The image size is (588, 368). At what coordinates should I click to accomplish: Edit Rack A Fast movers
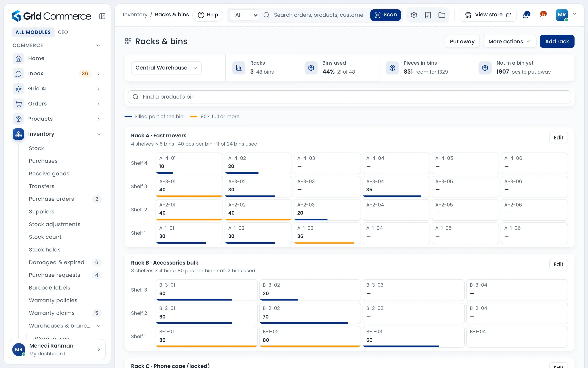coord(558,138)
